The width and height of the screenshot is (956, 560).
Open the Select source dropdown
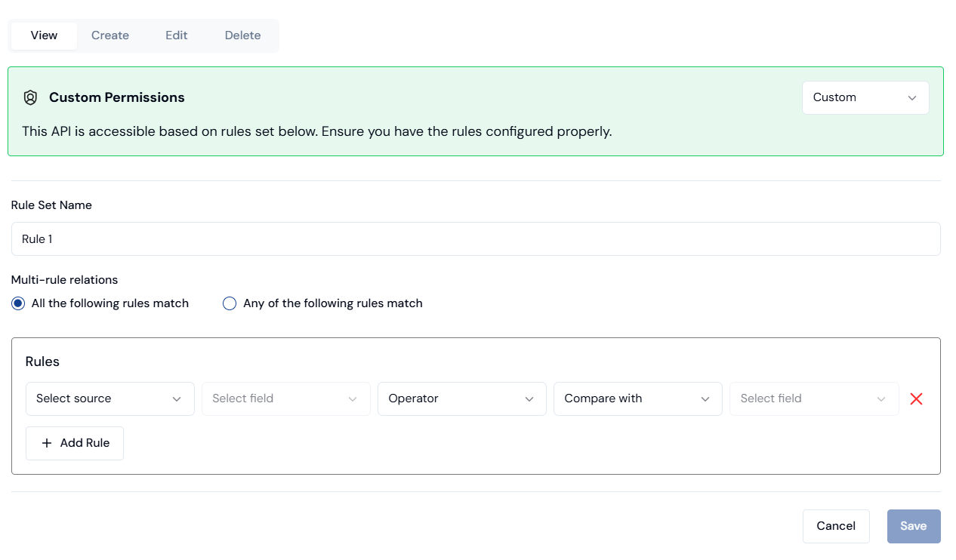(x=109, y=398)
